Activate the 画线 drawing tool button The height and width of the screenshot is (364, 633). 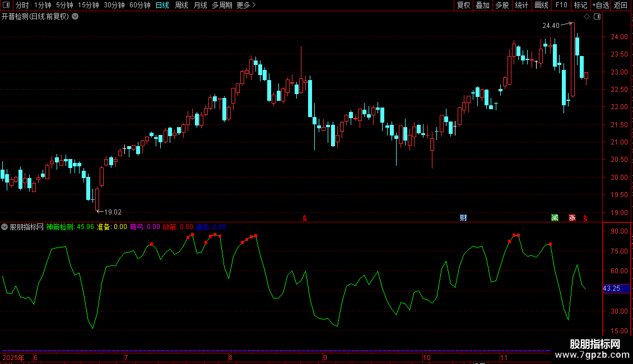[x=541, y=5]
